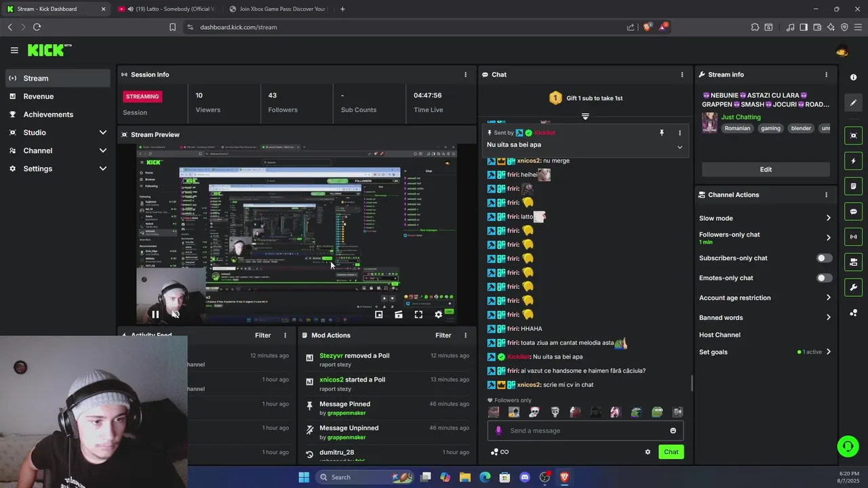This screenshot has width=868, height=488.
Task: Enter fullscreen on stream preview
Action: point(418,314)
